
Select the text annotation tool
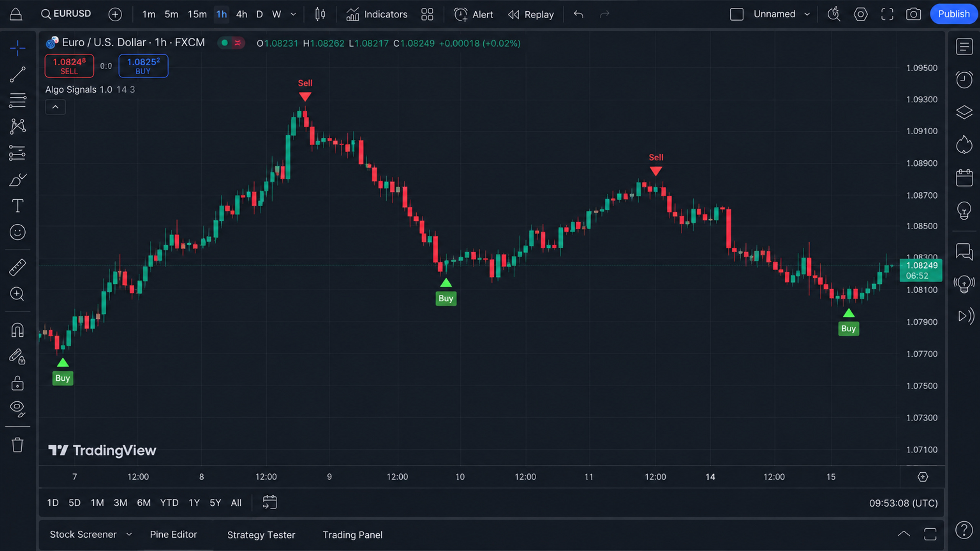point(18,206)
